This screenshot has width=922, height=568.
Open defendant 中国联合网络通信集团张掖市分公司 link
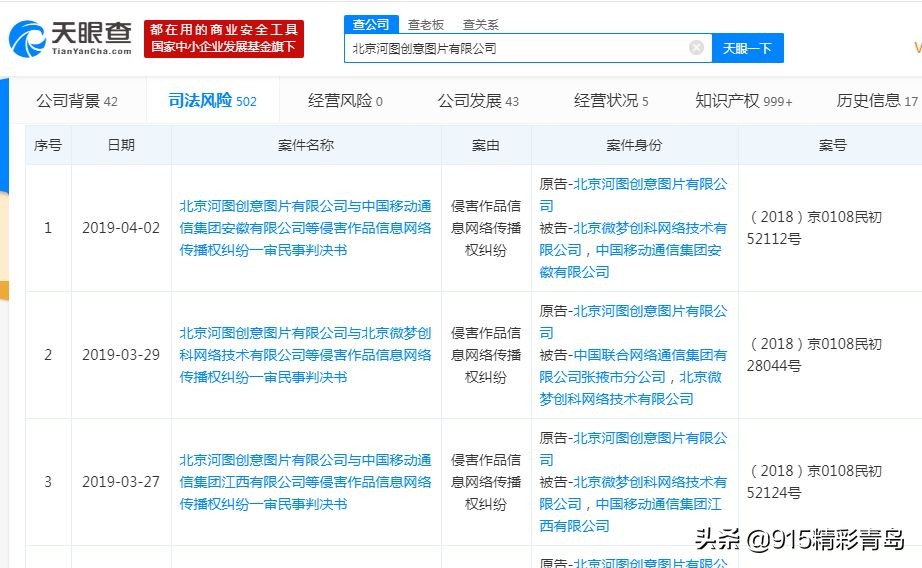pyautogui.click(x=633, y=366)
